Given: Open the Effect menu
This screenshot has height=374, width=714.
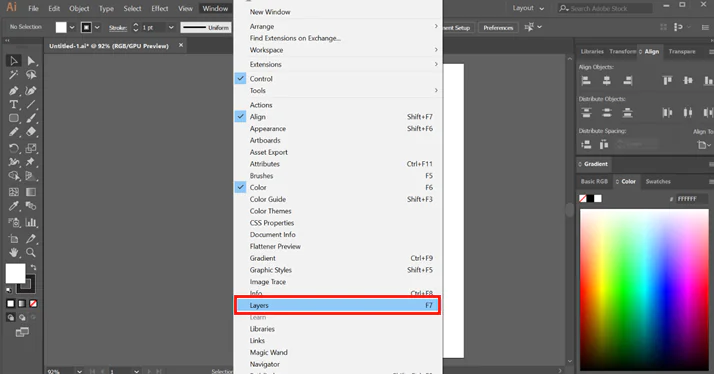Looking at the screenshot, I should [160, 8].
